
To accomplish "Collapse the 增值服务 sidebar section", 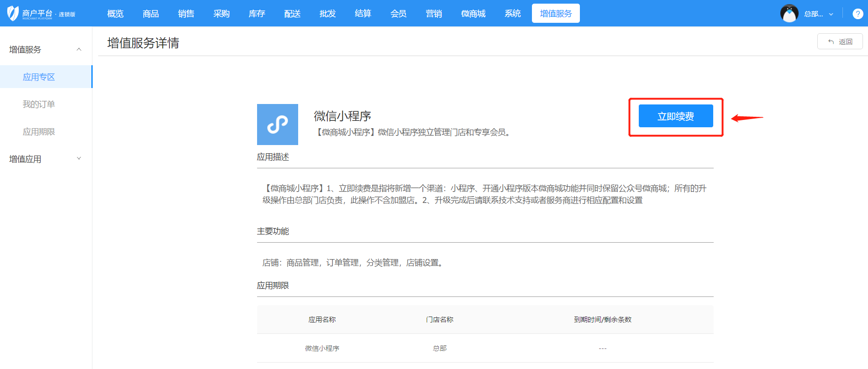I will tap(79, 49).
